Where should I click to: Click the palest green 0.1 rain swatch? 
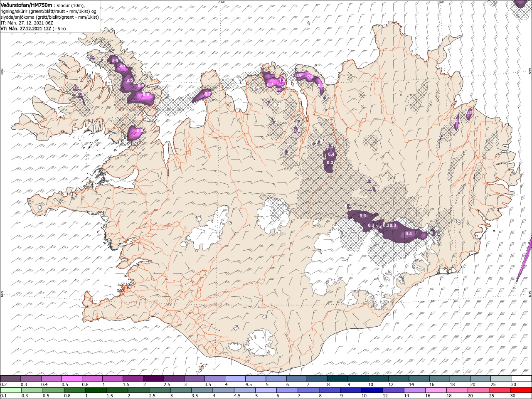[x=11, y=390]
